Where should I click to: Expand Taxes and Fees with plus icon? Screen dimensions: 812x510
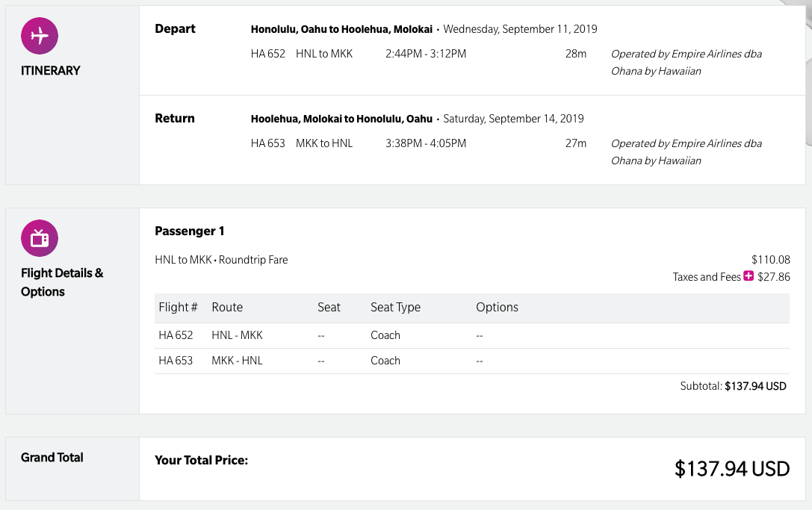(749, 277)
